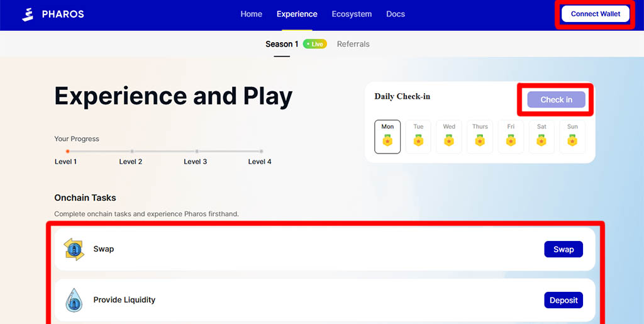Open the Docs nav link

[x=396, y=14]
